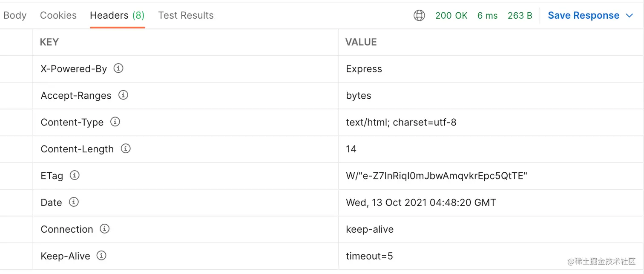Click the Save Response button

[x=584, y=16]
